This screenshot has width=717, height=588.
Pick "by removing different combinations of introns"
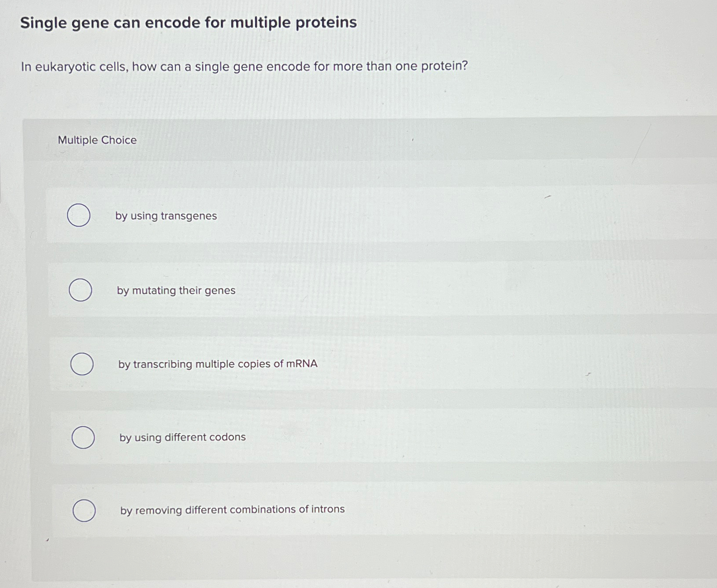tap(85, 510)
